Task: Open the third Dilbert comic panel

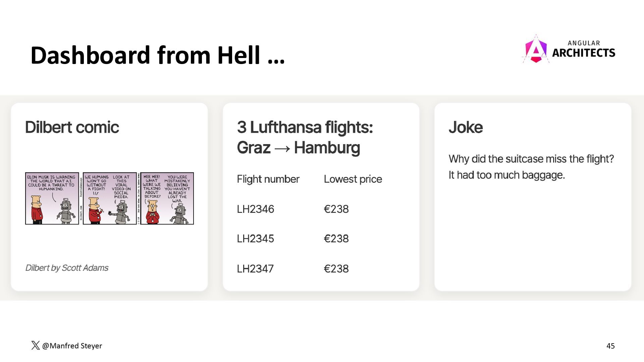Action: 167,198
